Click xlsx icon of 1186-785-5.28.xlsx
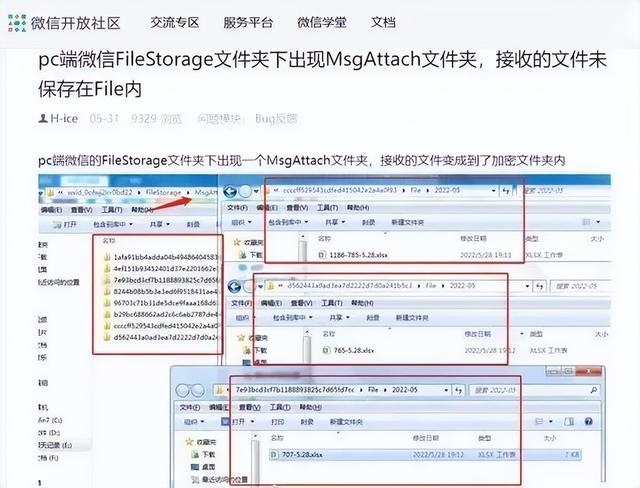Screen dimensions: 640x488 322,255
